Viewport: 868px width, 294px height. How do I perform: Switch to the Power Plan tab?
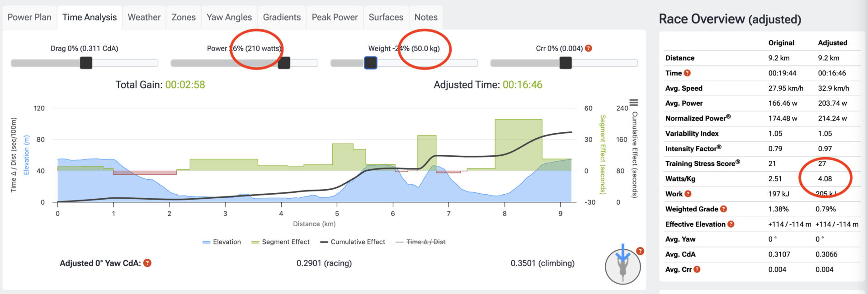coord(29,17)
